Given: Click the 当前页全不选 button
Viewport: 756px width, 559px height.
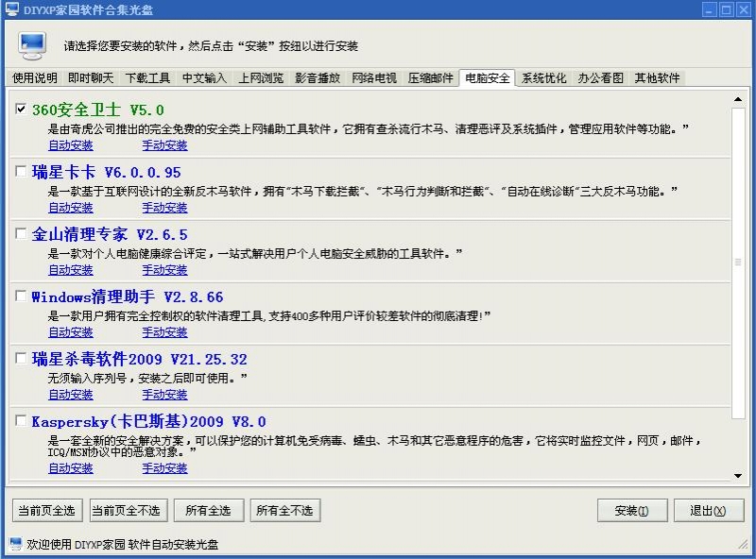Looking at the screenshot, I should [129, 510].
